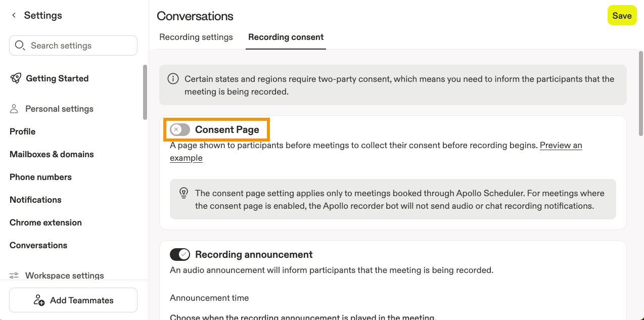Switch to the Recording settings tab
This screenshot has width=644, height=320.
pos(196,37)
